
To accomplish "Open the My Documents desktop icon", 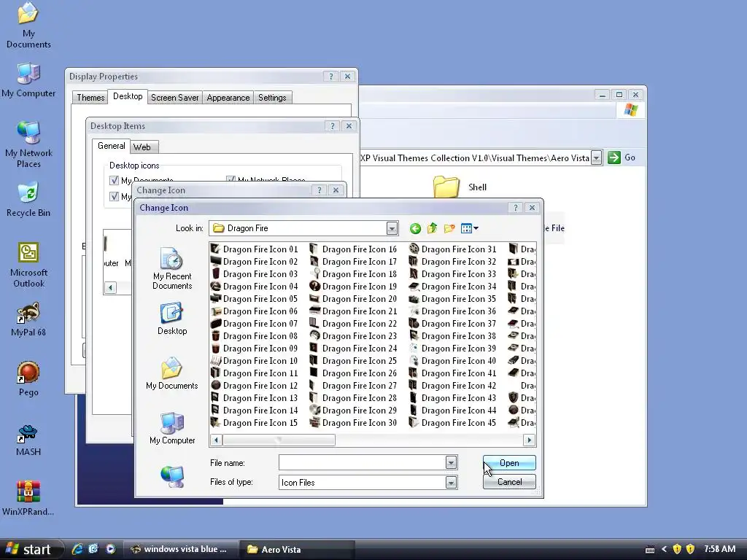I will [28, 25].
